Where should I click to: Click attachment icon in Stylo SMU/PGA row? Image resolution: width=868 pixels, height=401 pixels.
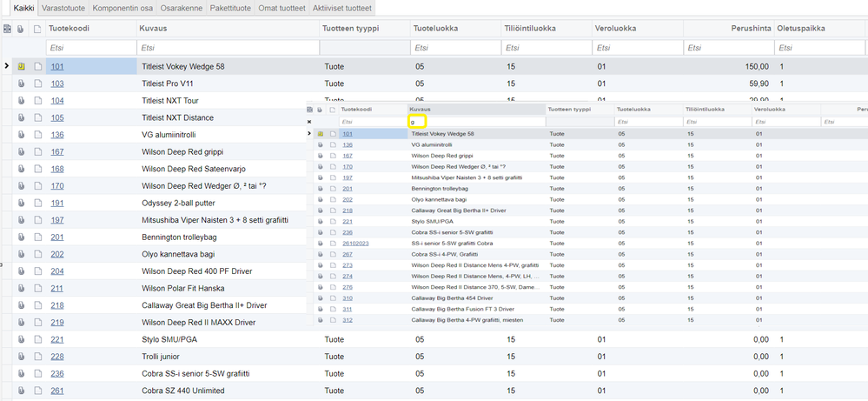(21, 339)
